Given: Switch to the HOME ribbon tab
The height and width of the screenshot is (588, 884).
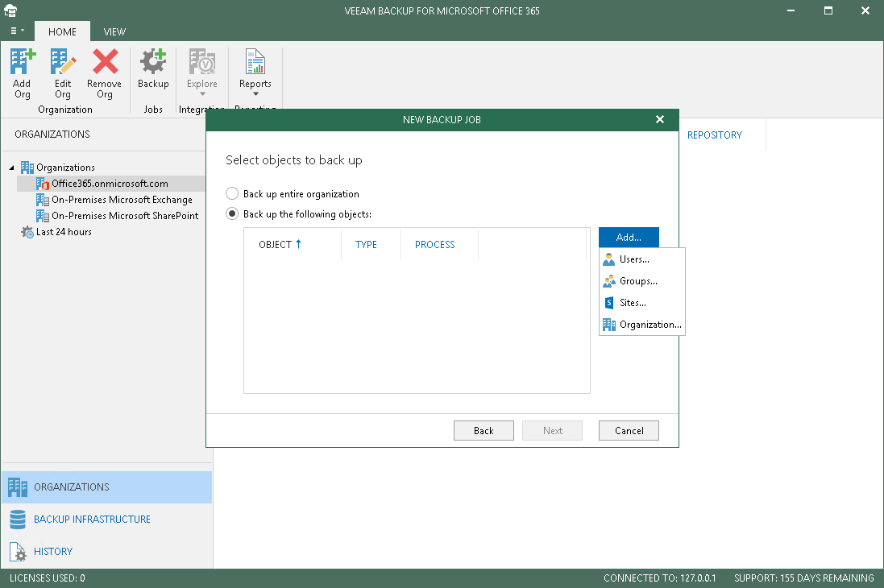Looking at the screenshot, I should tap(62, 31).
